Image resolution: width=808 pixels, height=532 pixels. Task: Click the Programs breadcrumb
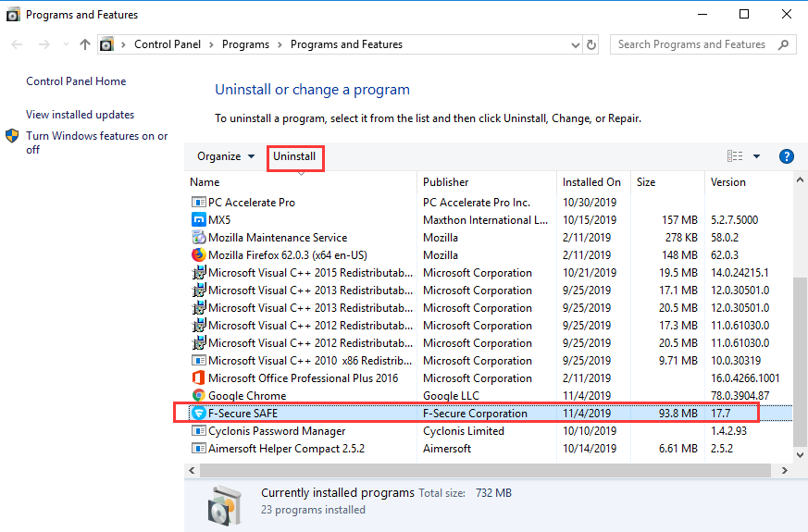point(246,44)
